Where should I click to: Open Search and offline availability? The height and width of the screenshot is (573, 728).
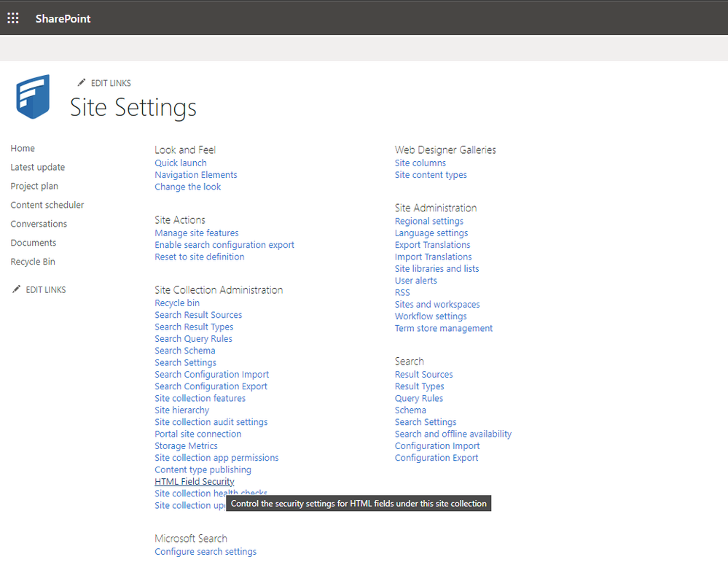[x=453, y=434]
